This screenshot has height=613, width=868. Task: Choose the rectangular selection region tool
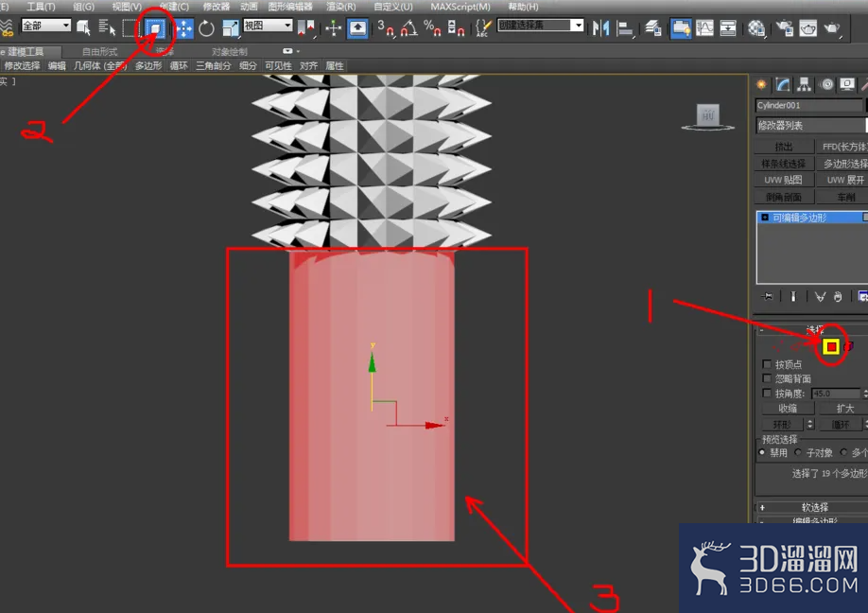pos(130,27)
